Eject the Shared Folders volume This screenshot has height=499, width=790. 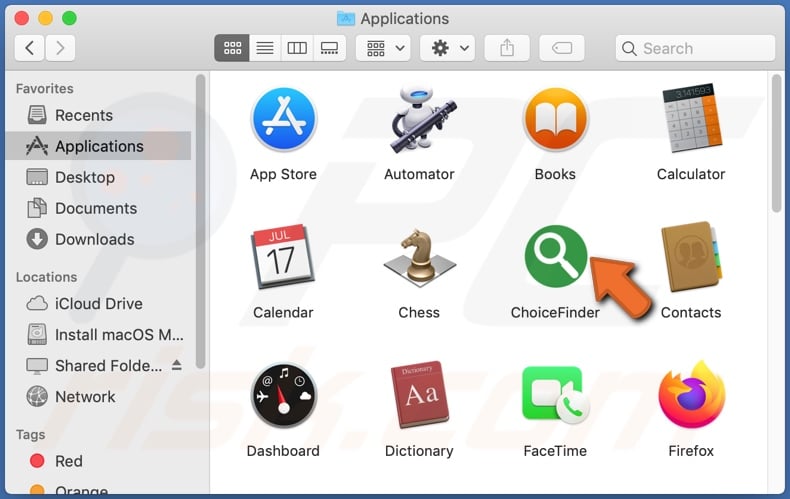[x=176, y=365]
